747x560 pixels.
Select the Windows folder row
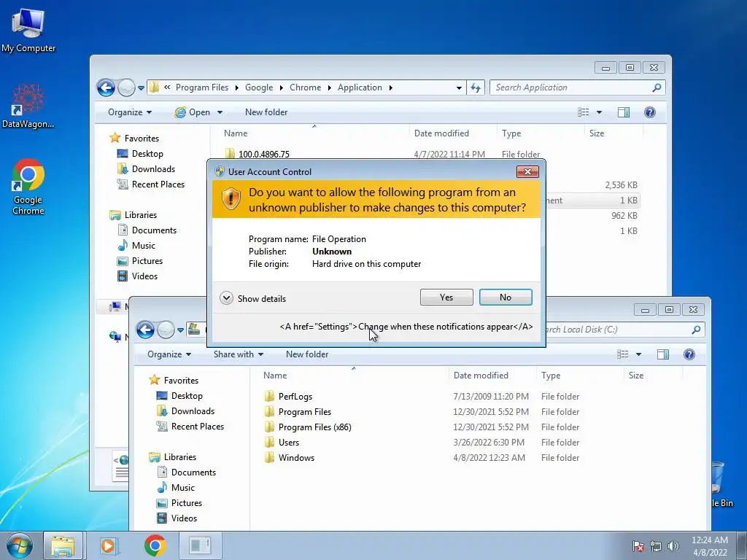296,458
